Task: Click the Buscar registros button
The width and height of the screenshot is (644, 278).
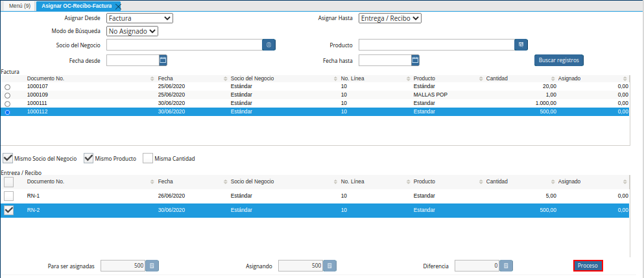Action: [x=558, y=60]
